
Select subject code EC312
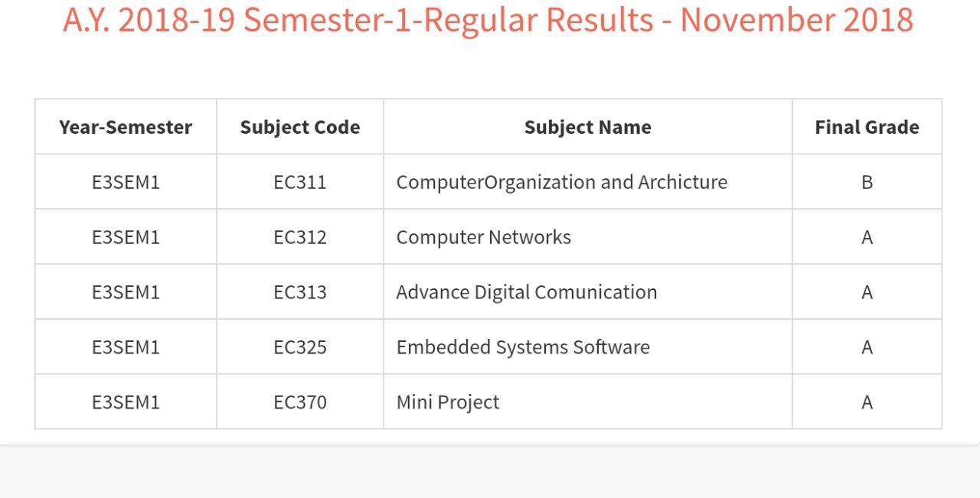click(x=300, y=237)
